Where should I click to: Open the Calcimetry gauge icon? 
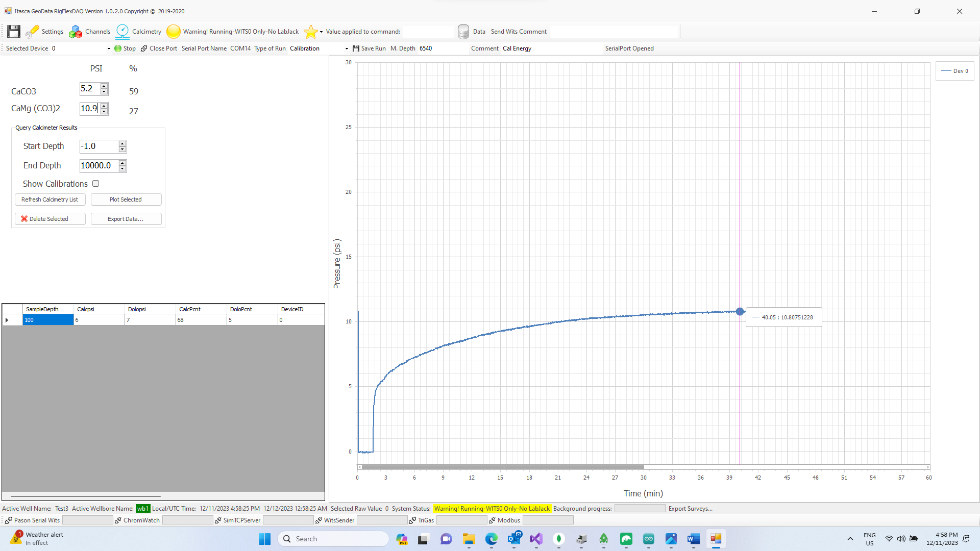(x=122, y=32)
